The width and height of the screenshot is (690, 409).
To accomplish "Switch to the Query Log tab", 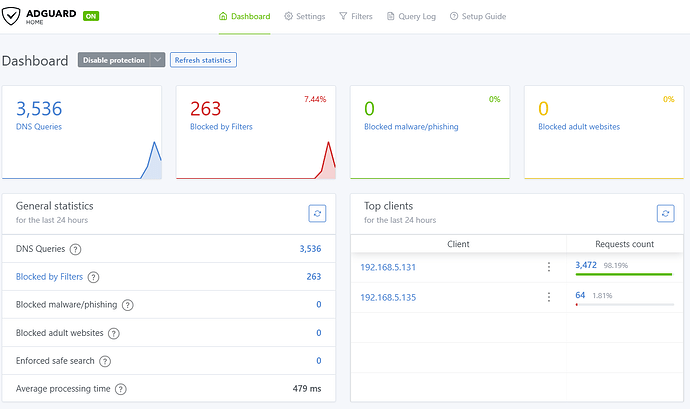I will click(412, 17).
